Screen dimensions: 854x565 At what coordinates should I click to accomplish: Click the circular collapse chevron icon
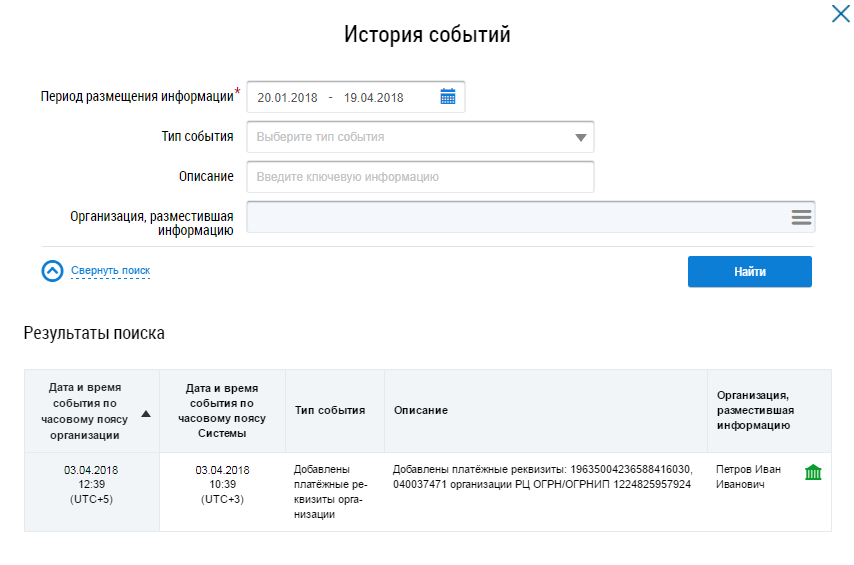52,271
